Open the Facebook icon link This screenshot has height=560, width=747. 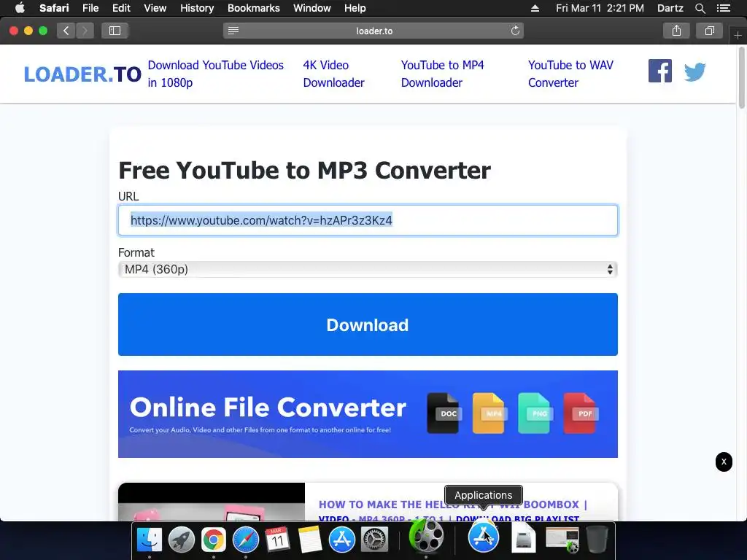[x=659, y=71]
